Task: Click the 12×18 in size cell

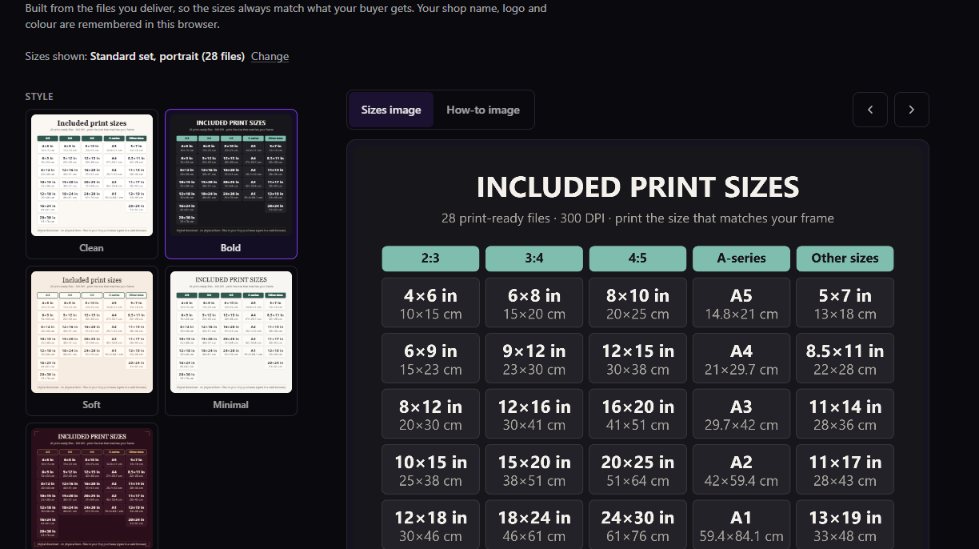Action: (x=430, y=525)
